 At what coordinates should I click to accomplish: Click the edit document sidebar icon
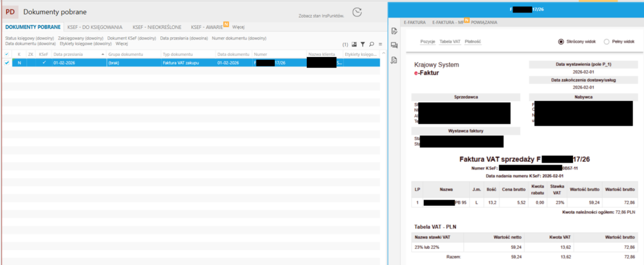394,31
